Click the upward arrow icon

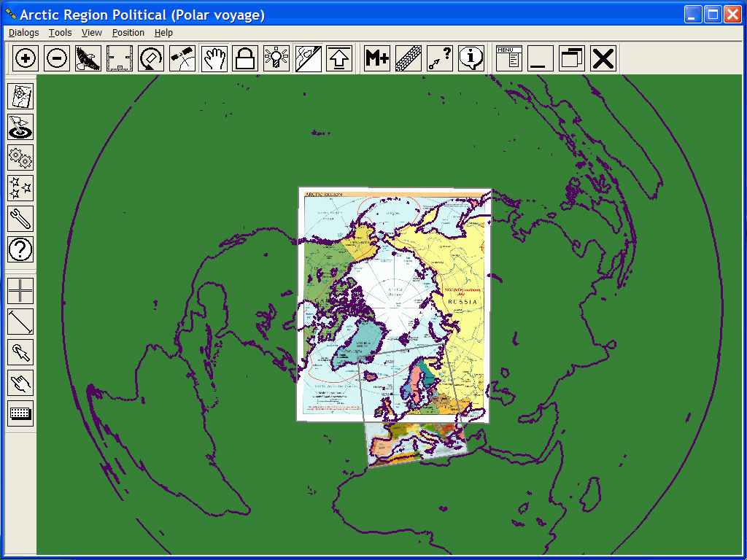click(x=339, y=58)
